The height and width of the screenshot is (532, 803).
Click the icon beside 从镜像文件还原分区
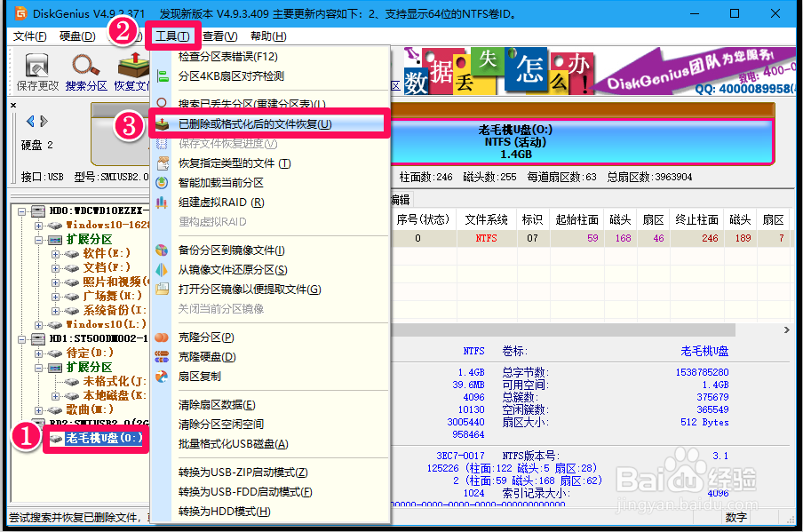click(162, 270)
